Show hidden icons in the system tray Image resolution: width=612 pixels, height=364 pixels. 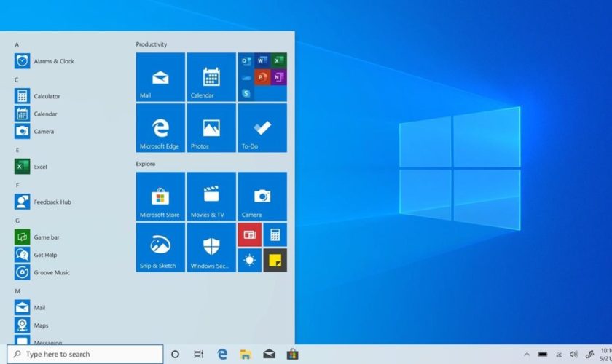(x=527, y=355)
